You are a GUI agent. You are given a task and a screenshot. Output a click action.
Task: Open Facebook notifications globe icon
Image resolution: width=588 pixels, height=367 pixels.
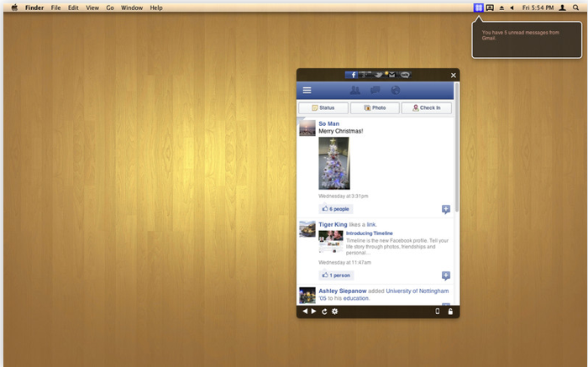click(x=396, y=90)
